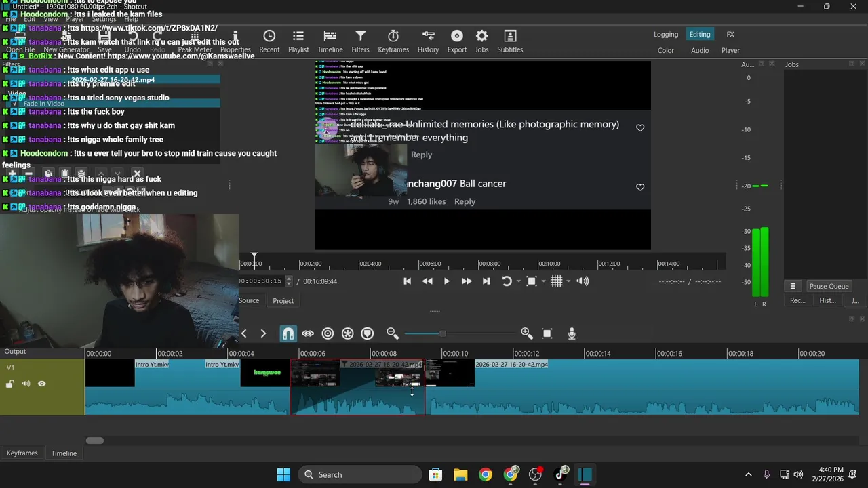Toggle ripple all tracks asterisk icon
The width and height of the screenshot is (868, 488).
click(x=347, y=333)
